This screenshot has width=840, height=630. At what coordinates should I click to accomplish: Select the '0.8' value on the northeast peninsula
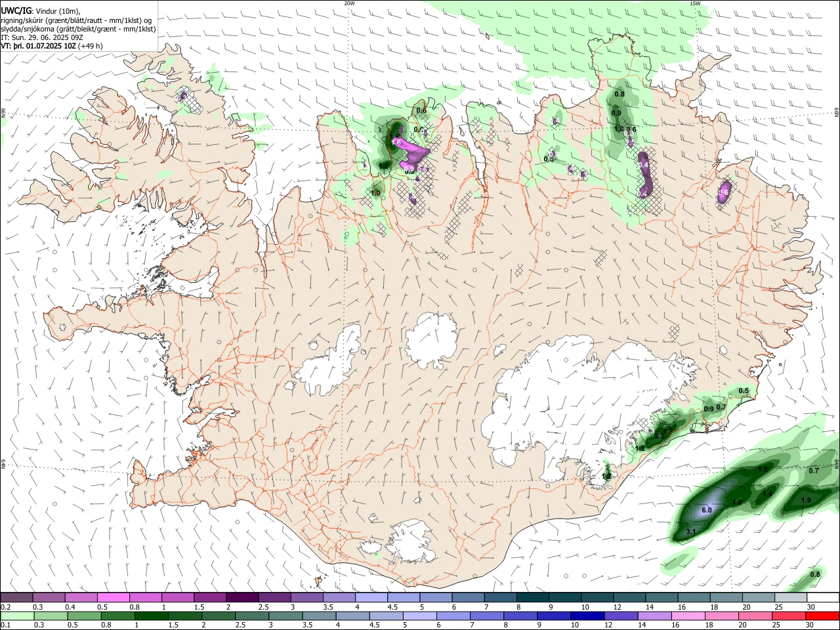(x=619, y=94)
